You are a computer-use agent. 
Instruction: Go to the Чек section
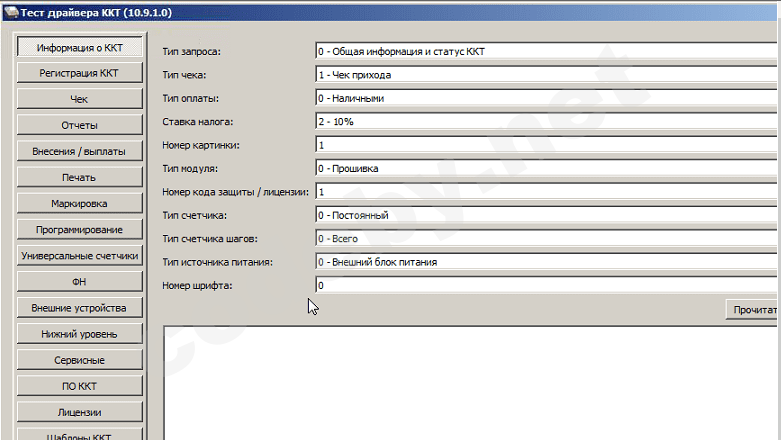(x=80, y=99)
